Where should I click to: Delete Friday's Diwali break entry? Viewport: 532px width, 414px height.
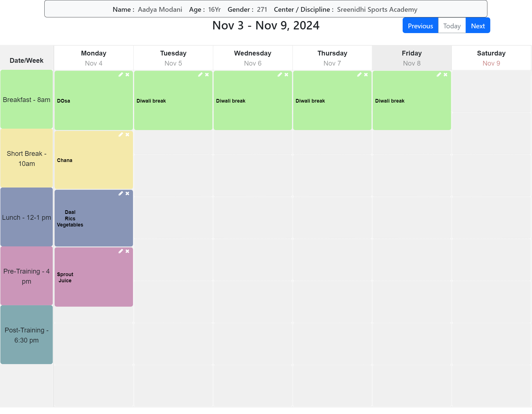(x=446, y=75)
